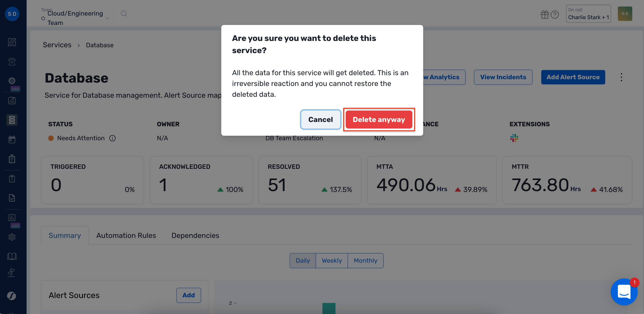Switch to the Automation Rules tab

(126, 235)
